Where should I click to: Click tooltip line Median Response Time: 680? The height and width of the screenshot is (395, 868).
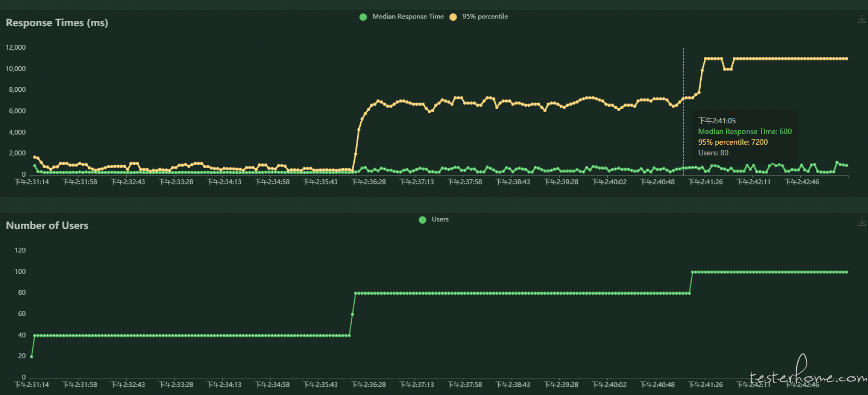[745, 132]
